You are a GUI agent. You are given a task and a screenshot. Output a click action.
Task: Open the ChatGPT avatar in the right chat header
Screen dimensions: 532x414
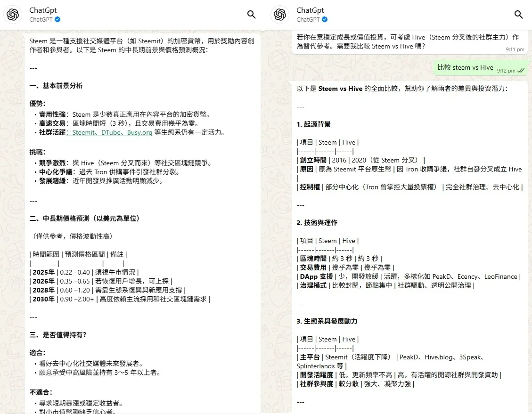[x=280, y=15]
